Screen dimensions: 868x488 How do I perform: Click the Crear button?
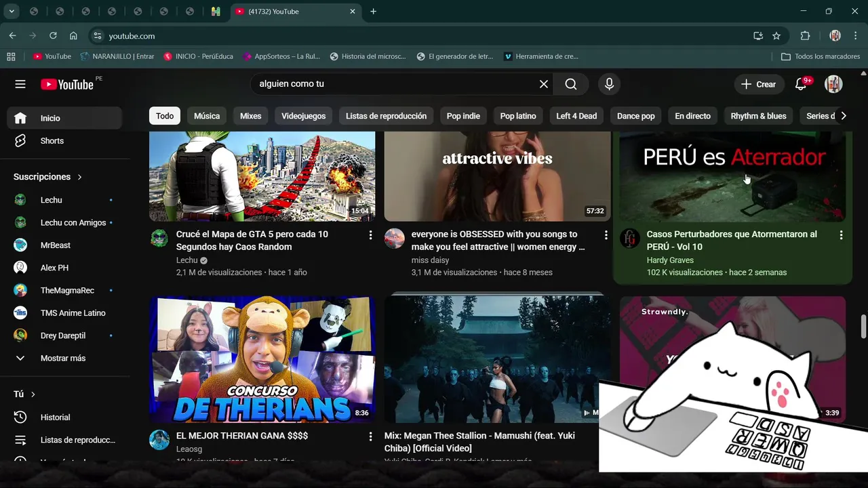(758, 84)
